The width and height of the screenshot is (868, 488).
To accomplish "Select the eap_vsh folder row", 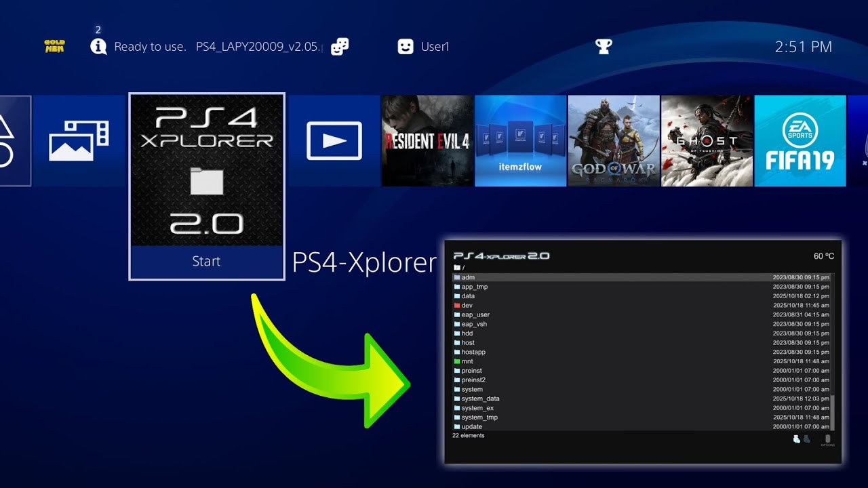I will pyautogui.click(x=641, y=324).
